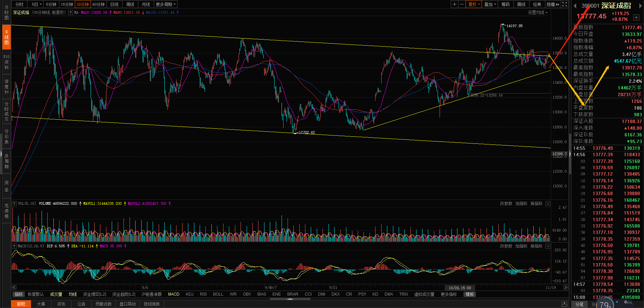Close the MACD indicator panel

click(x=548, y=246)
